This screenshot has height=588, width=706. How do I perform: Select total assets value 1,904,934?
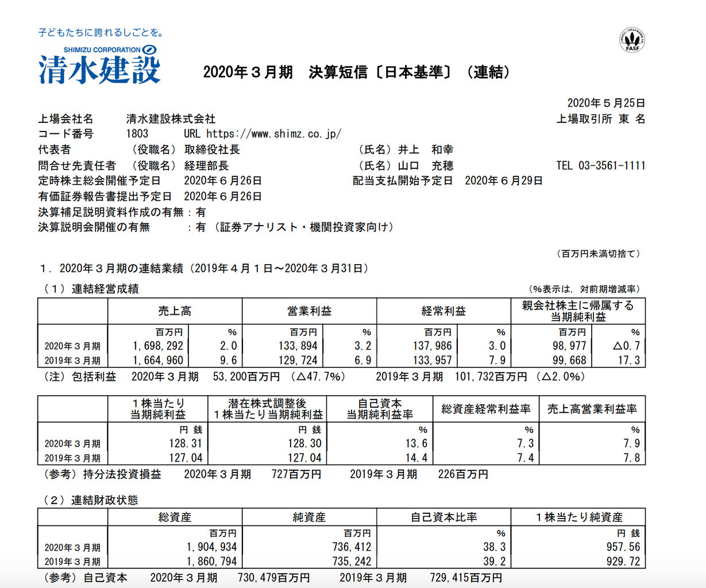211,547
